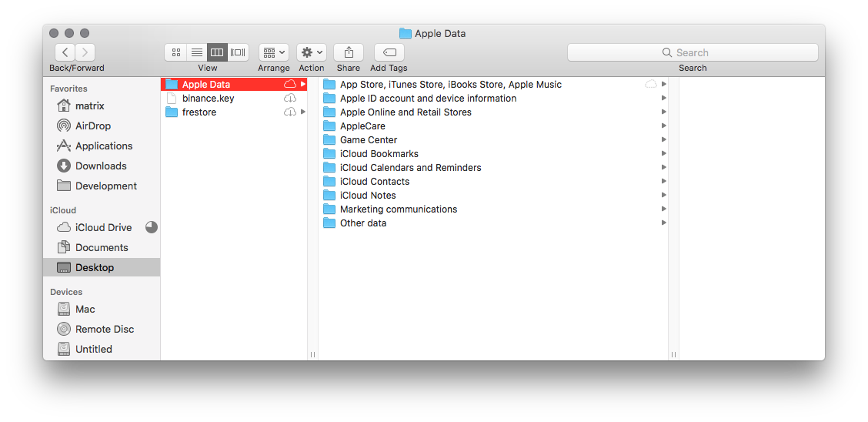Image resolution: width=868 pixels, height=422 pixels.
Task: Switch to icon view
Action: point(176,52)
